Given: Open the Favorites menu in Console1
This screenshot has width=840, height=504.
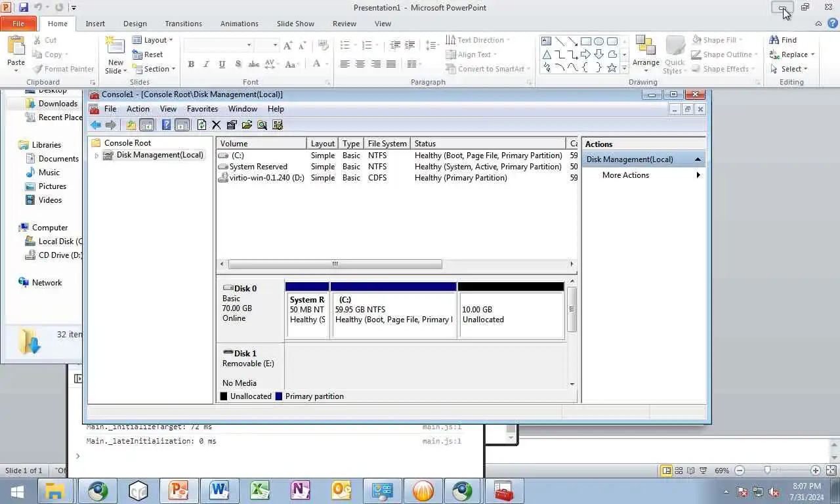Looking at the screenshot, I should coord(202,109).
